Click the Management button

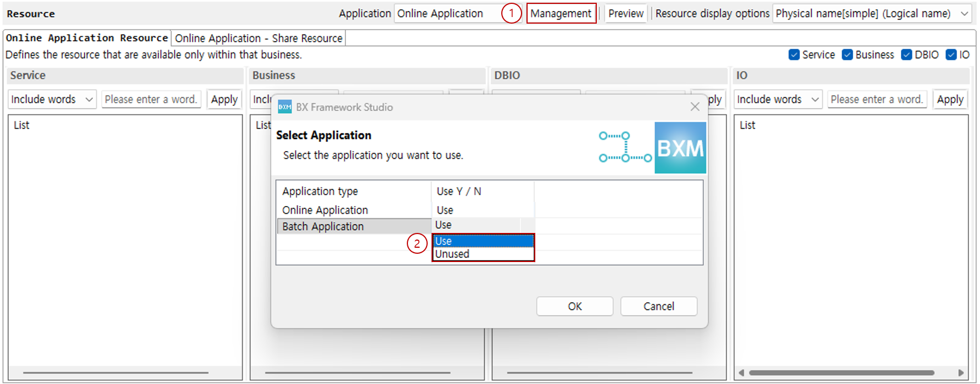561,14
